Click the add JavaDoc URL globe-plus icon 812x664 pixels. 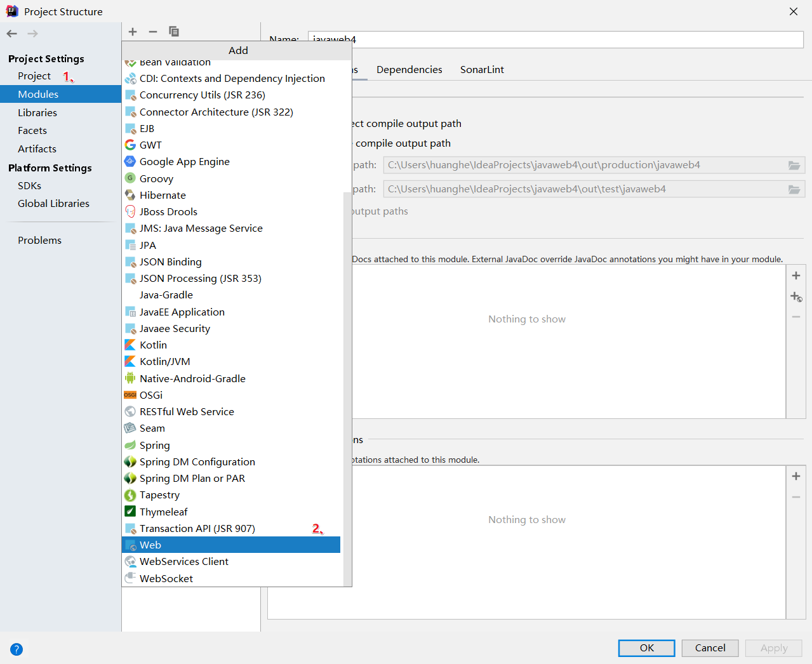[796, 296]
